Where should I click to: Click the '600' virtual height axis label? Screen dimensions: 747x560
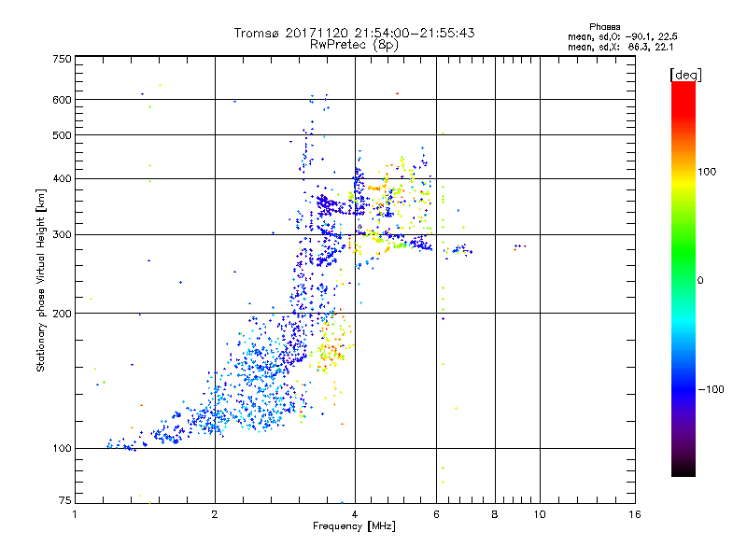point(62,100)
